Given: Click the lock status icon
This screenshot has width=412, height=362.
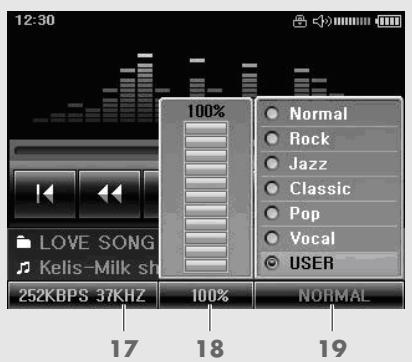Looking at the screenshot, I should 300,21.
